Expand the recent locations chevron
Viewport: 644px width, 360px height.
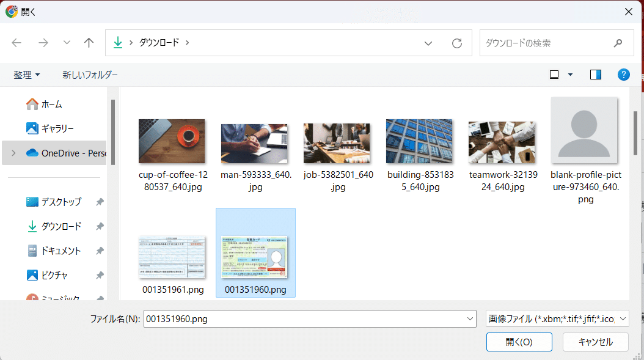(x=67, y=43)
